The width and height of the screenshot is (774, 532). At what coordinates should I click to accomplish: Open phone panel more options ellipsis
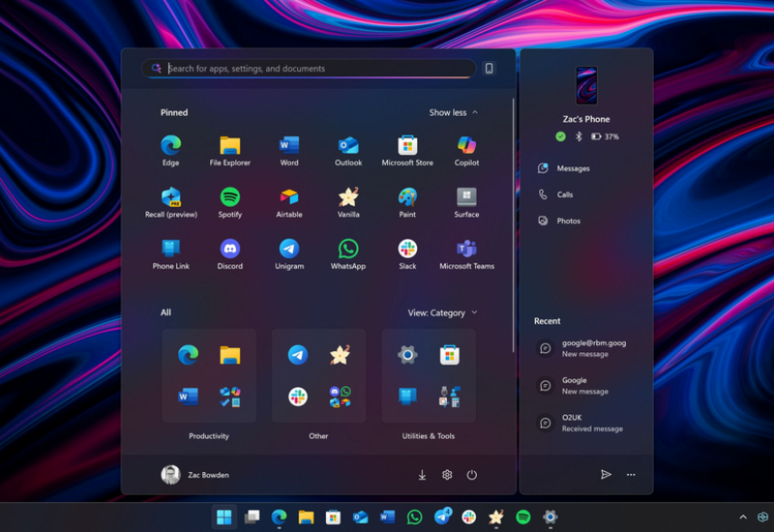point(631,475)
